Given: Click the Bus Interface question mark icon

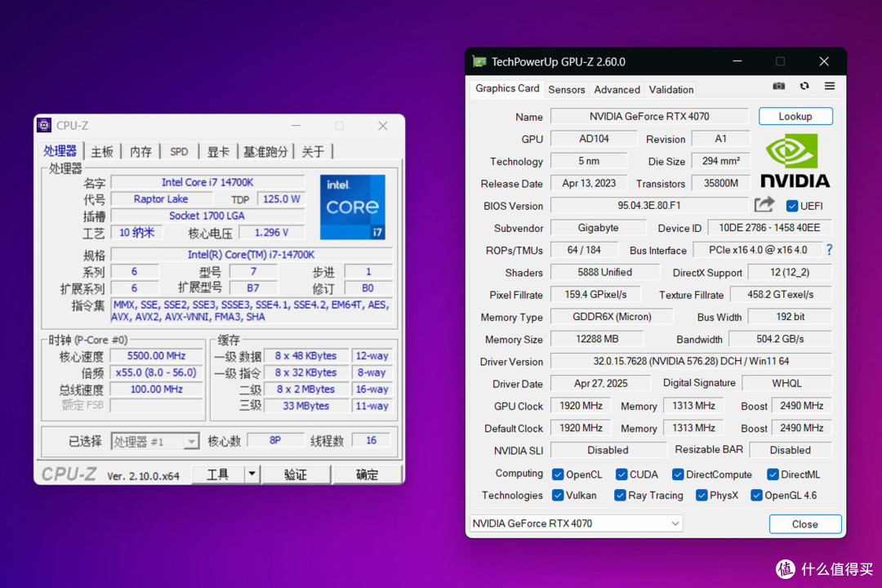Looking at the screenshot, I should coord(829,250).
